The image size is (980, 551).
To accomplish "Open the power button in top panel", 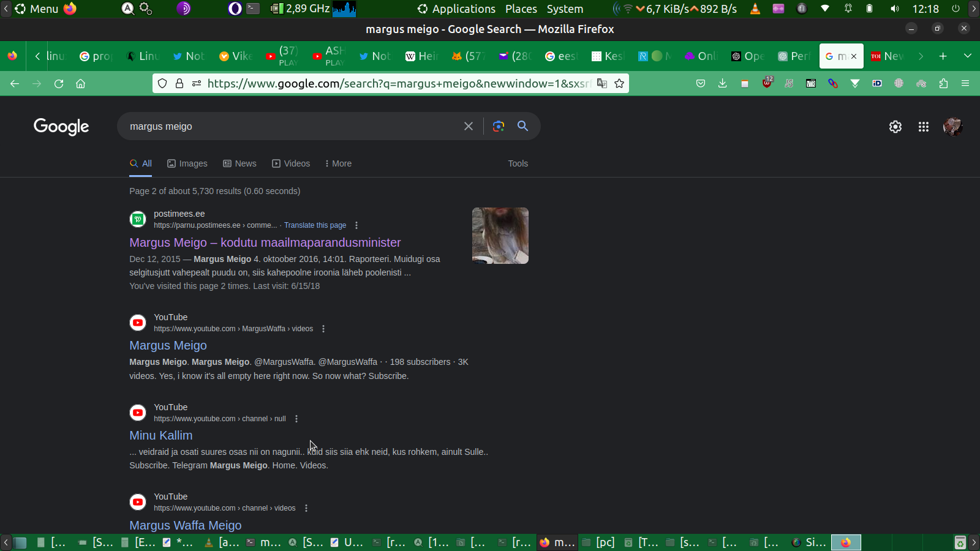I will (x=956, y=9).
